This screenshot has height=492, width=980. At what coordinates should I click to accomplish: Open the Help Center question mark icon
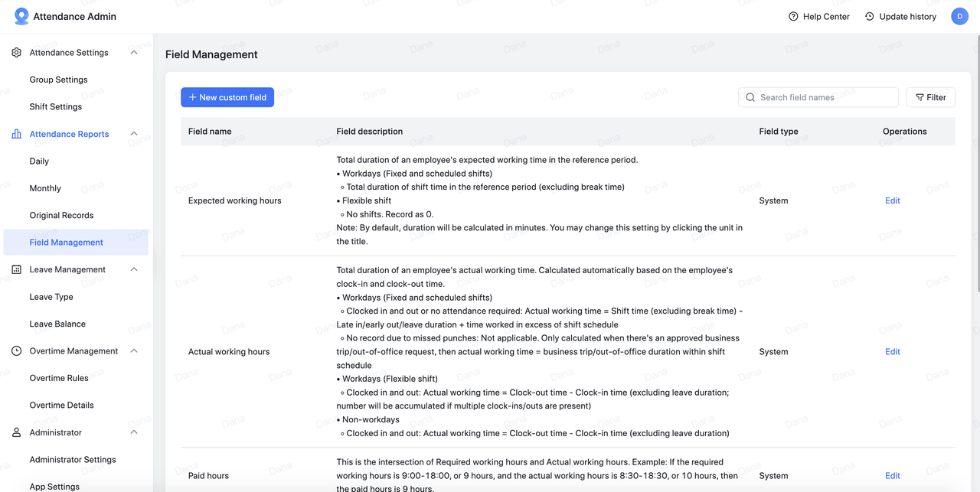click(x=793, y=17)
